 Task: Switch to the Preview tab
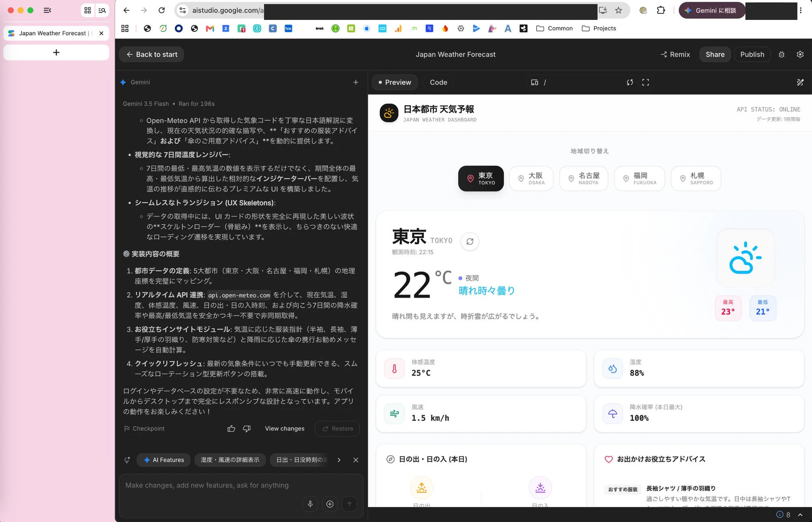coord(394,82)
